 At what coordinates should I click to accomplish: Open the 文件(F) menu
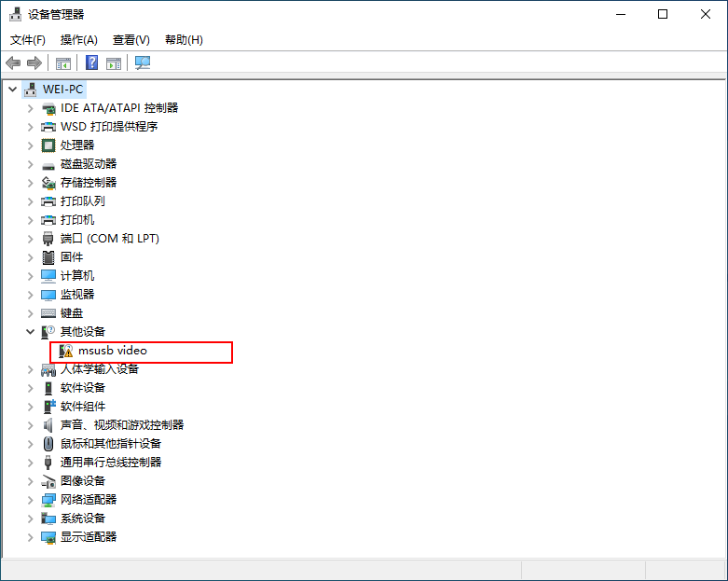(28, 40)
